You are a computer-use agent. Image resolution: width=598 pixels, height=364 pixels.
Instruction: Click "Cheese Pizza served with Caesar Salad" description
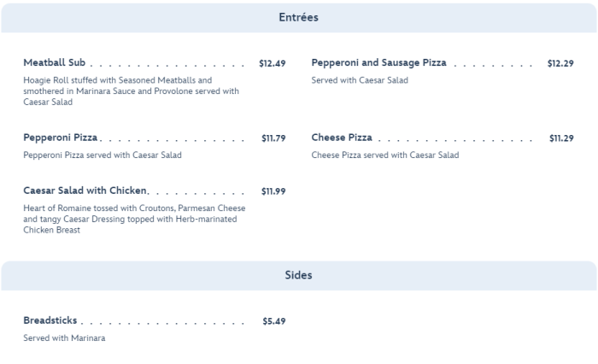pyautogui.click(x=385, y=155)
